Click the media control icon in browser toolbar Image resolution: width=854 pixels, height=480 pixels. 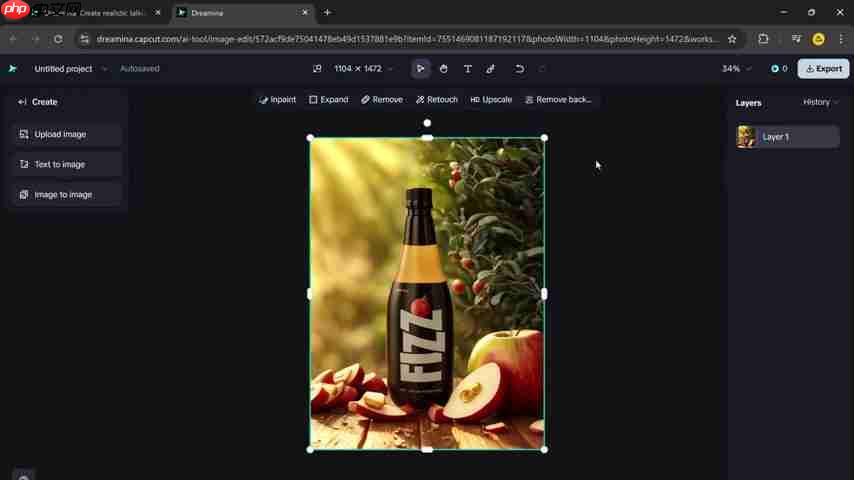pyautogui.click(x=796, y=39)
